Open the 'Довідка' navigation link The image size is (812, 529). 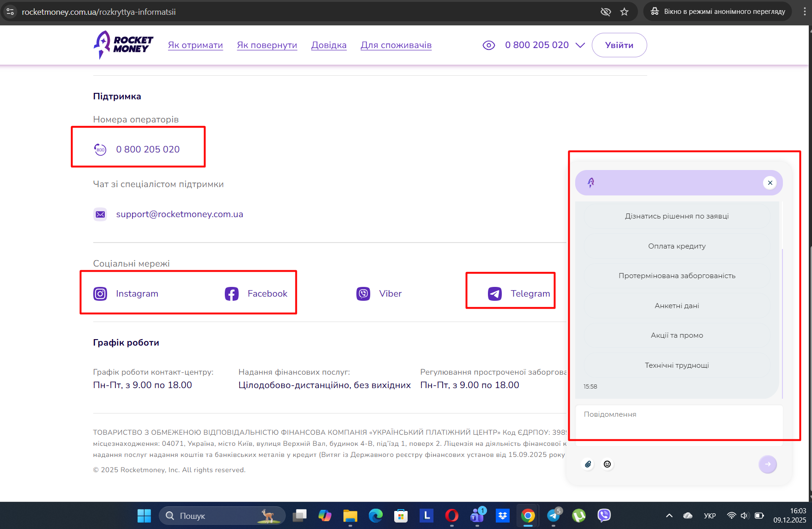[x=329, y=45]
